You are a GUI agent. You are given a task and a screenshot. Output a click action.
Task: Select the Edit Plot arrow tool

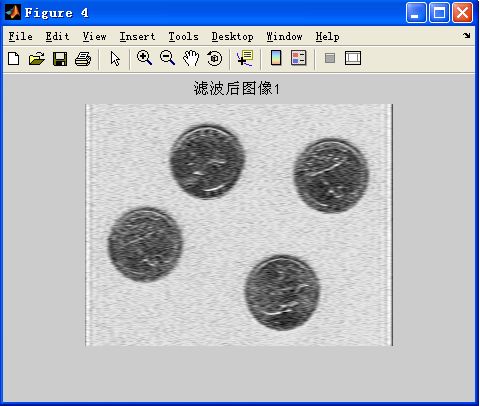click(x=115, y=59)
